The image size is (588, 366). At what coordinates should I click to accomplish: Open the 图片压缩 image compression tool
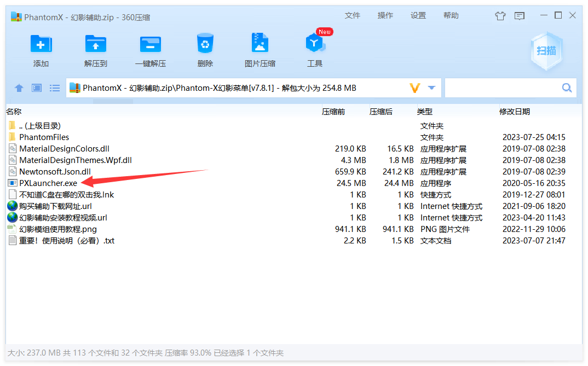[x=260, y=45]
